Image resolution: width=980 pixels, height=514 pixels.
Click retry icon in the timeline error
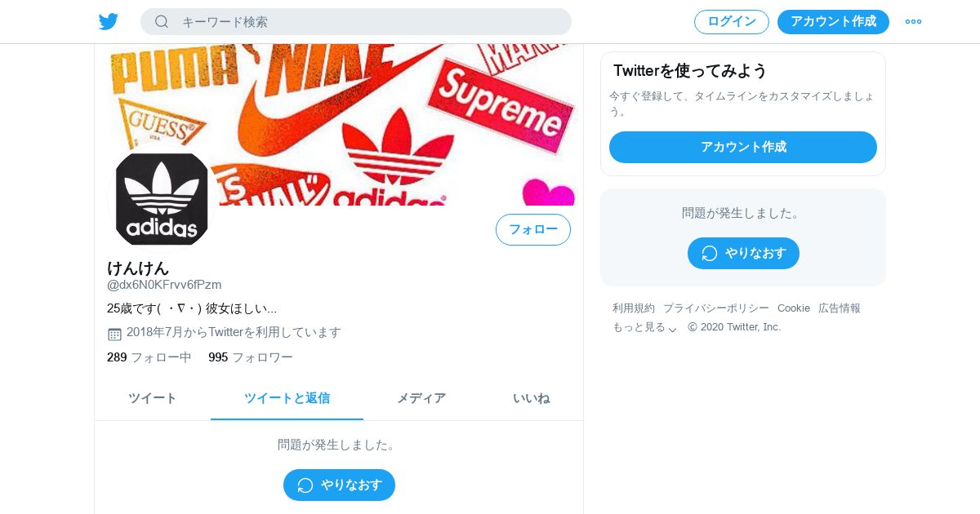coord(305,485)
